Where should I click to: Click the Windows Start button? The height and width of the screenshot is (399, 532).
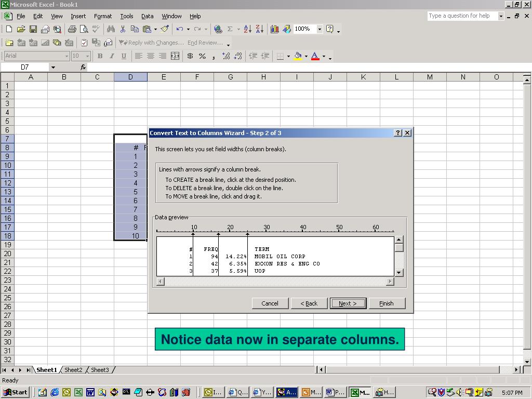tap(15, 392)
